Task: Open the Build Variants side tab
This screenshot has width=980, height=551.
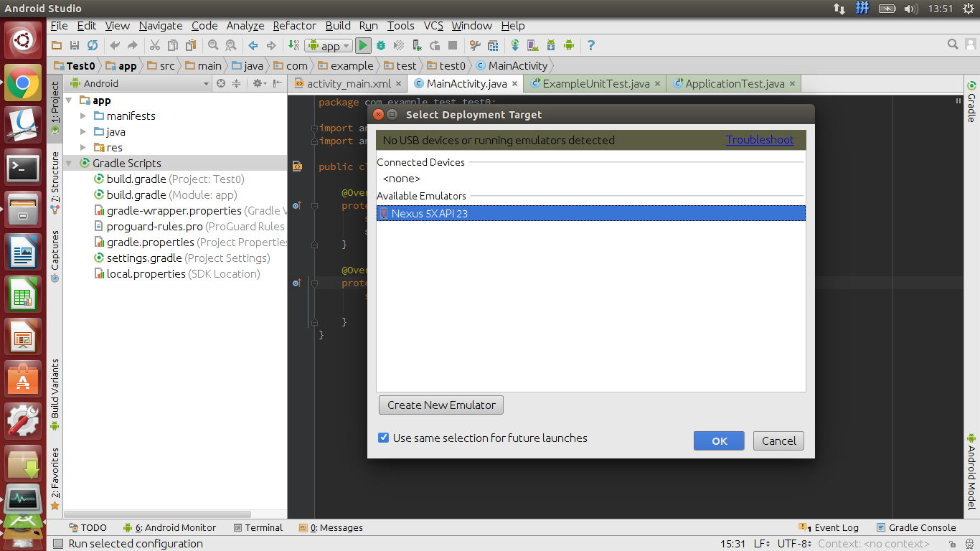Action: [x=55, y=394]
